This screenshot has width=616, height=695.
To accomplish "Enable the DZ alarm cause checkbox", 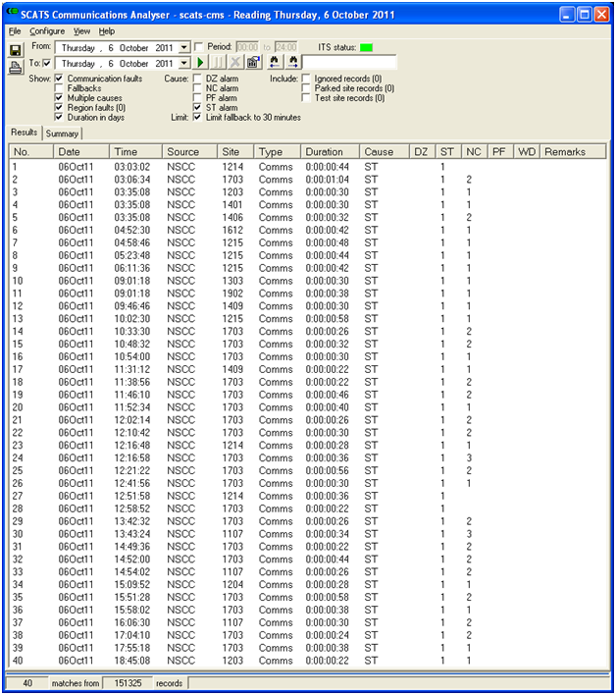I will tap(197, 79).
